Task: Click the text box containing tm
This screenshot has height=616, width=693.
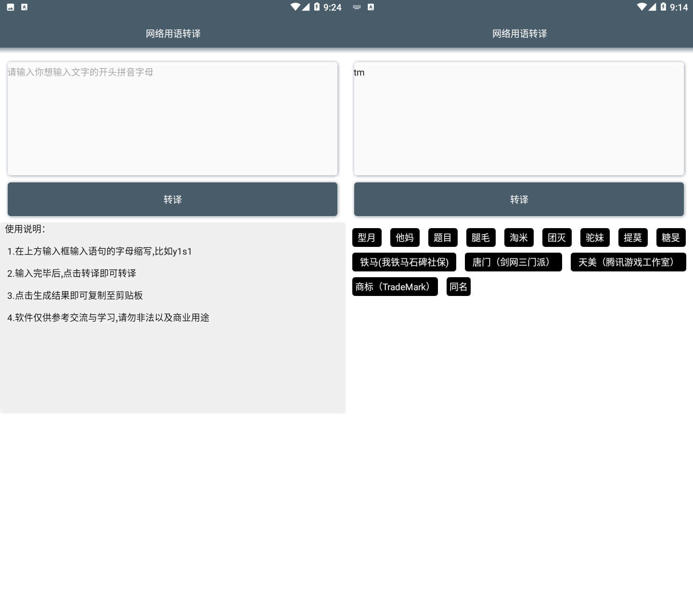Action: [x=519, y=118]
